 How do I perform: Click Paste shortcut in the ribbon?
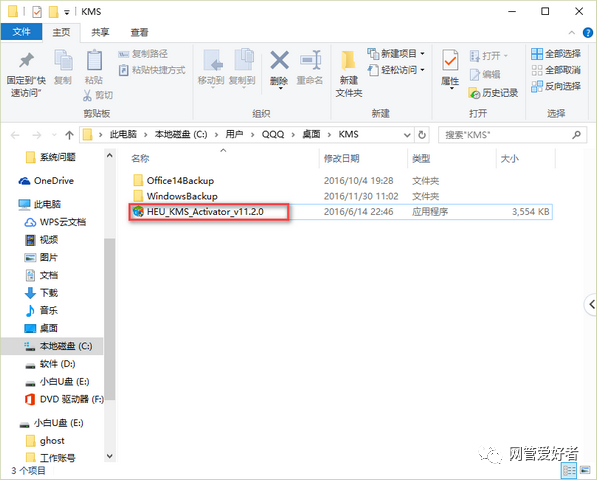152,70
